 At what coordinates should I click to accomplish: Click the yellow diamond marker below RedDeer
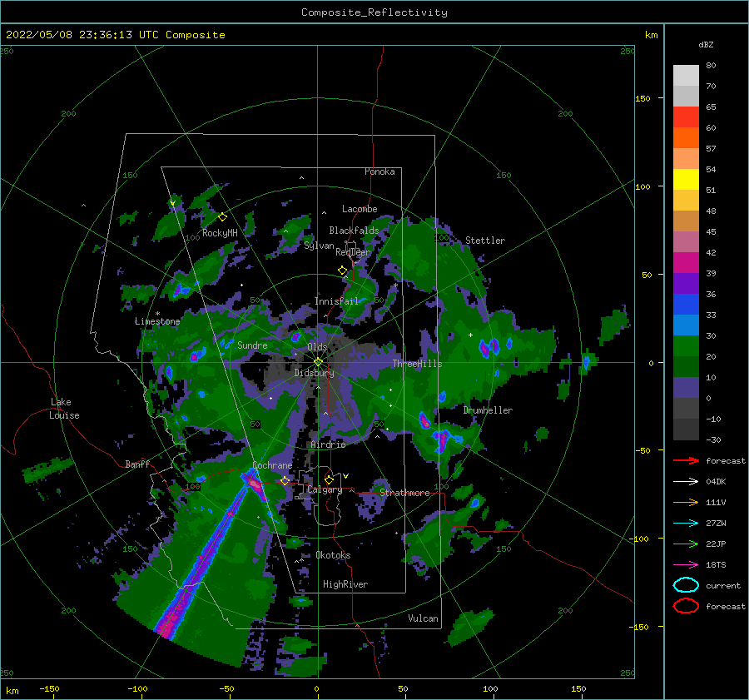[343, 271]
